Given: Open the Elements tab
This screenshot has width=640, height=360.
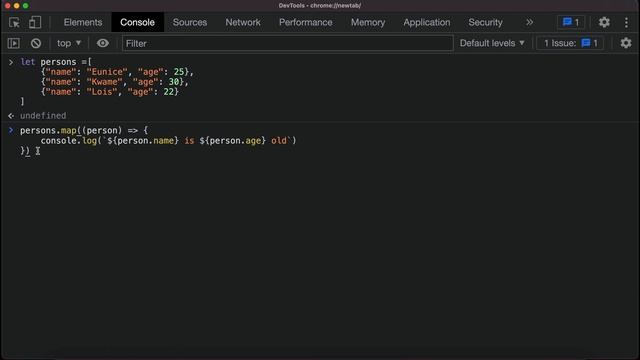Looking at the screenshot, I should click(83, 22).
